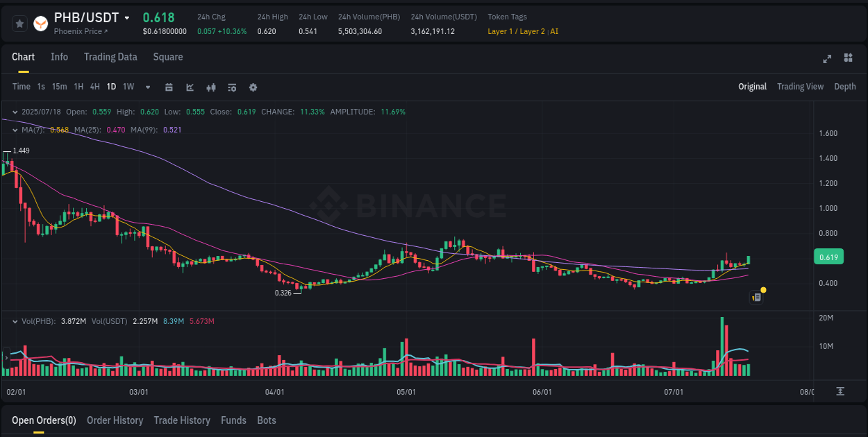
Task: Open the PHB/USDT pair selector dropdown
Action: coord(125,18)
